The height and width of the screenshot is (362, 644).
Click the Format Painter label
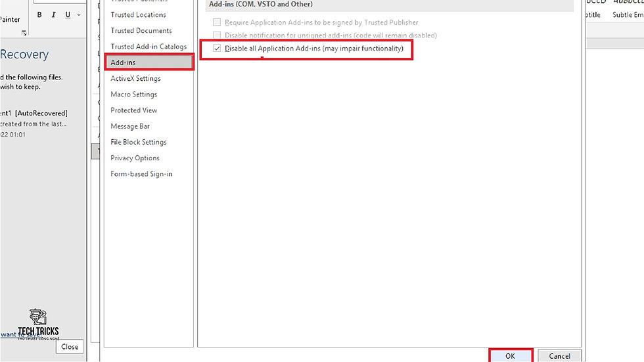pyautogui.click(x=10, y=19)
